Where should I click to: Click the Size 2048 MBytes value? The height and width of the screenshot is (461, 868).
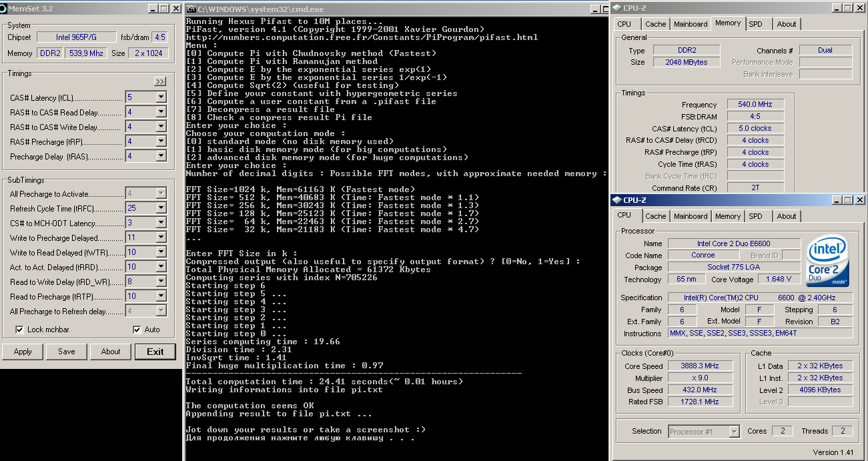686,62
